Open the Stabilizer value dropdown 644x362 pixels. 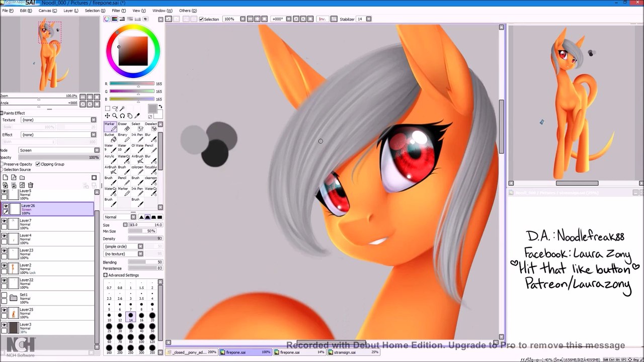tap(369, 19)
